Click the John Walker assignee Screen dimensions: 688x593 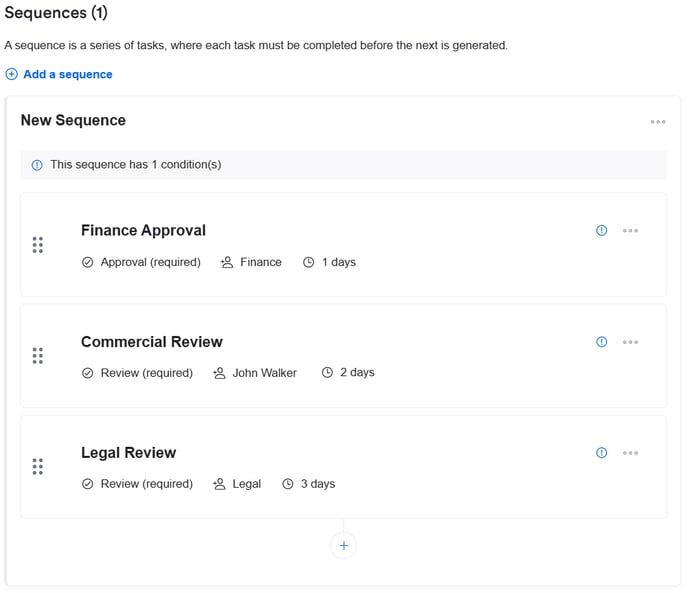coord(264,373)
